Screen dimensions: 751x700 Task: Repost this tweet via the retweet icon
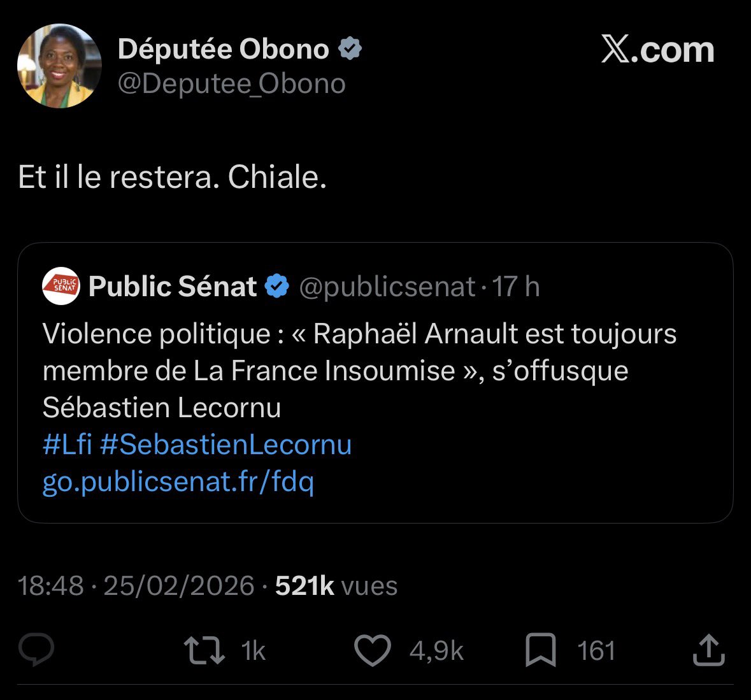click(204, 650)
